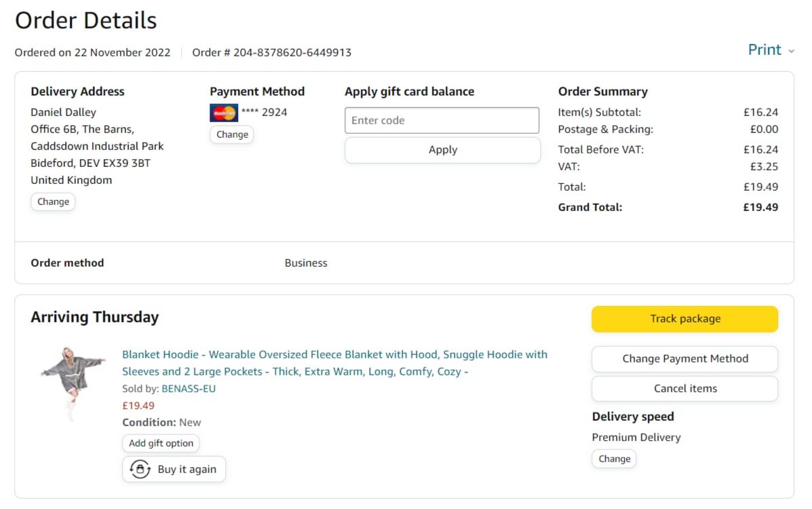Focus the gift card Enter code field
This screenshot has height=509, width=812.
pyautogui.click(x=442, y=120)
